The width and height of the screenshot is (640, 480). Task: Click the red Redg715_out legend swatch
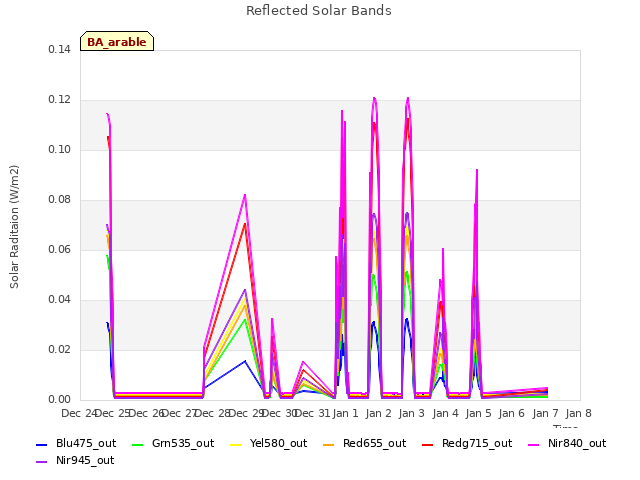[x=427, y=444]
